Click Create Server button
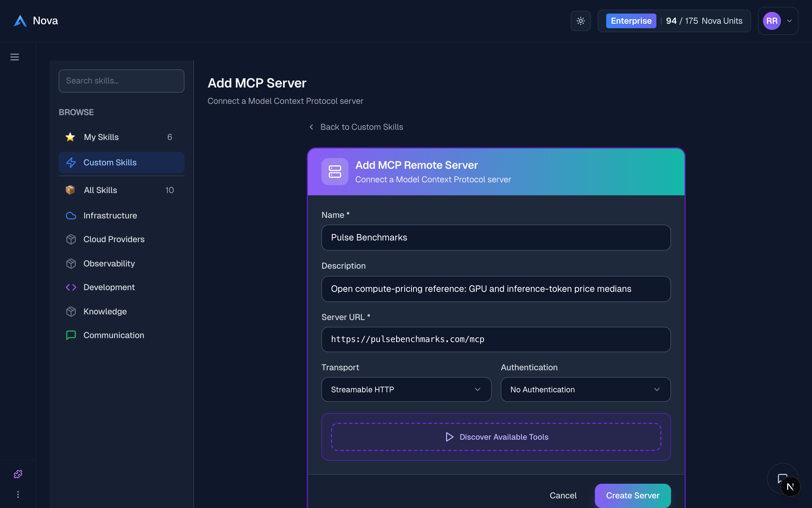 click(x=632, y=496)
